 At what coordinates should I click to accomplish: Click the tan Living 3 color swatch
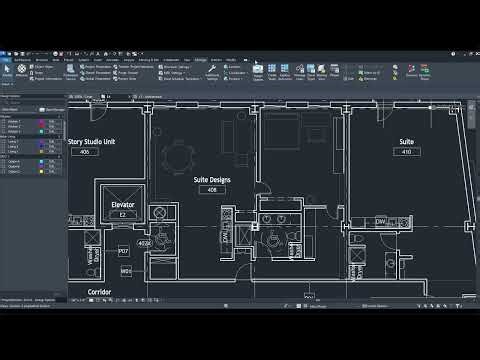coord(42,152)
